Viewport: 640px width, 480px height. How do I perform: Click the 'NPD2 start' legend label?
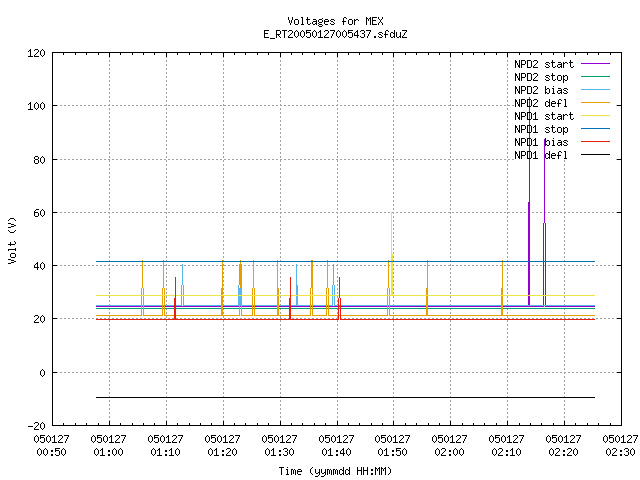tap(544, 64)
